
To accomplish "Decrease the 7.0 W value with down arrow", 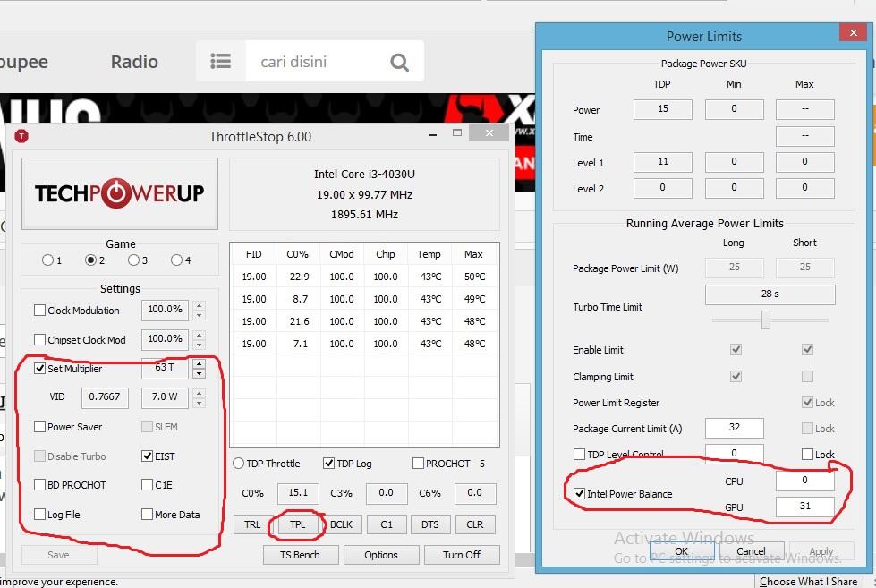I will point(200,402).
